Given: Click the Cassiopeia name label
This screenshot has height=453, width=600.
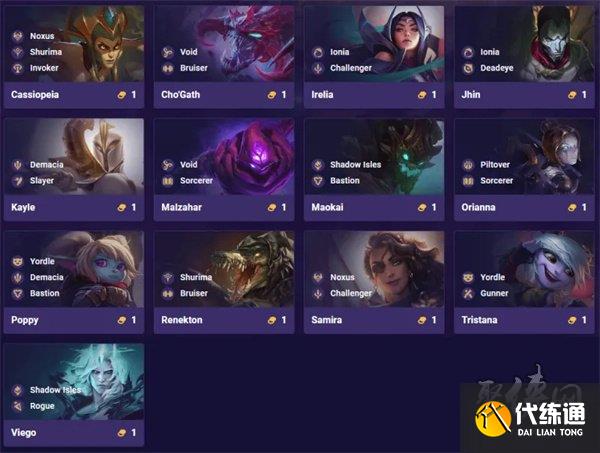Looking at the screenshot, I should pyautogui.click(x=35, y=95).
